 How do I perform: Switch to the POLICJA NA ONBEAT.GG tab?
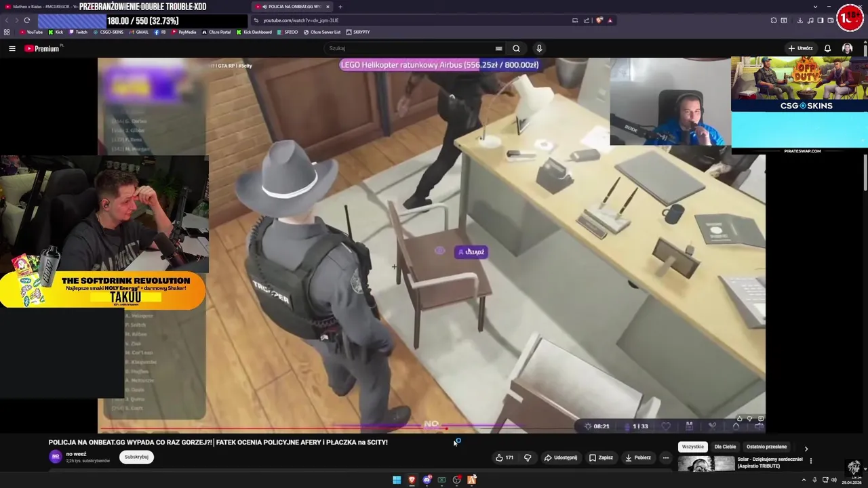tap(292, 7)
